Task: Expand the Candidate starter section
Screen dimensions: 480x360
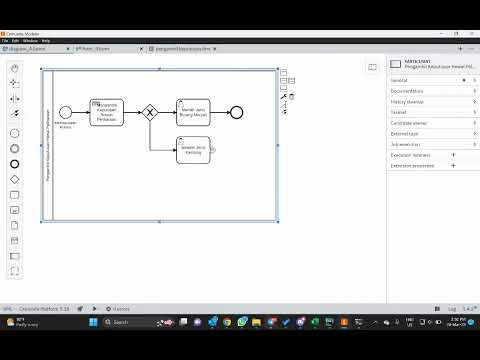Action: [433, 123]
